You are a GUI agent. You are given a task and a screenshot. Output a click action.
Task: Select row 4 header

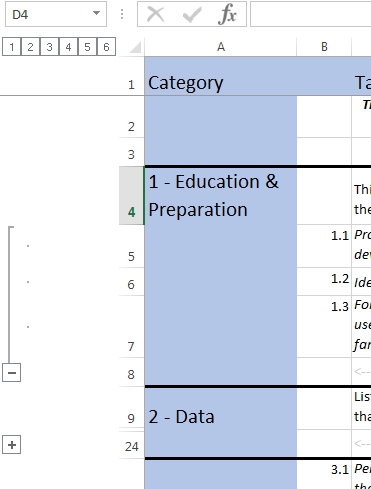coord(131,195)
